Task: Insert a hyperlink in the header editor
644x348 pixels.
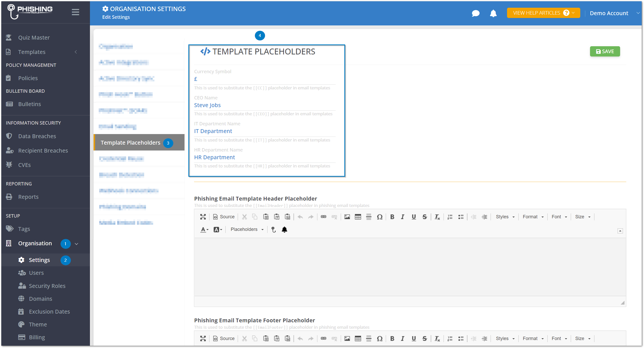Action: click(324, 217)
